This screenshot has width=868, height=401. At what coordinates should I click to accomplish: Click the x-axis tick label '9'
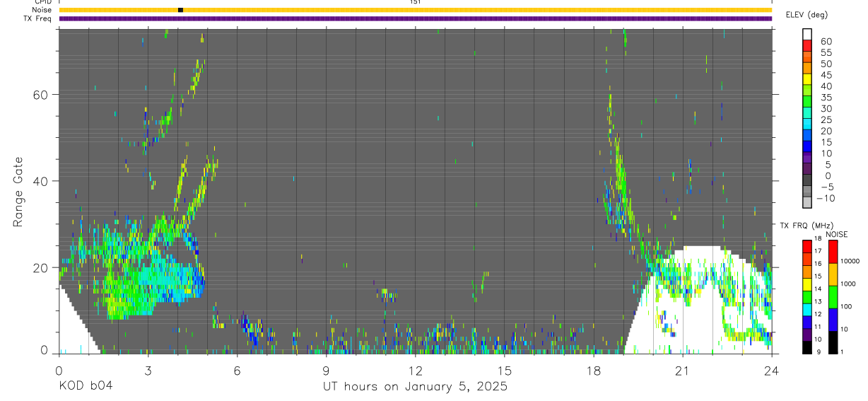[326, 370]
